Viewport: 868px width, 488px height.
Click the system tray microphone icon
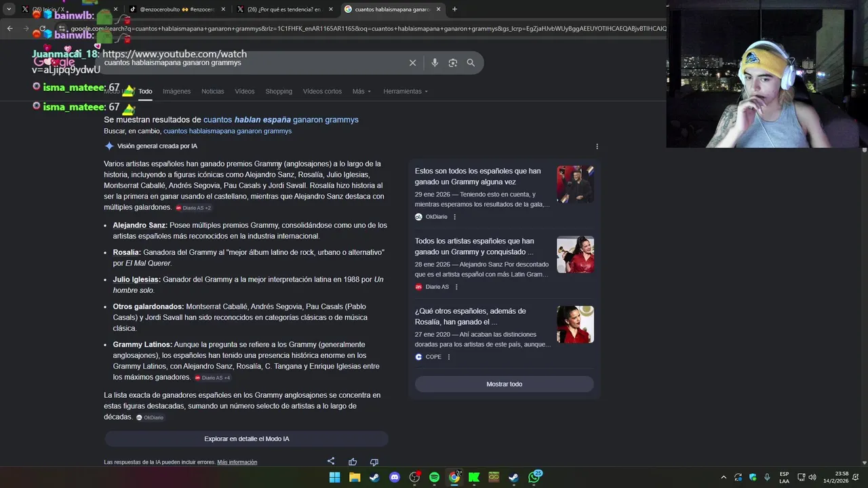click(767, 477)
